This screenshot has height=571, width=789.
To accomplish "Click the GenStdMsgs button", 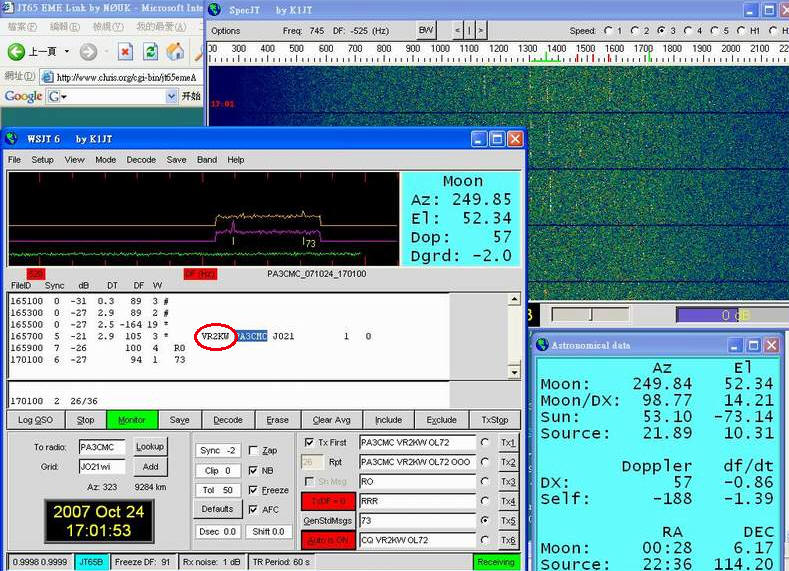I will point(328,521).
